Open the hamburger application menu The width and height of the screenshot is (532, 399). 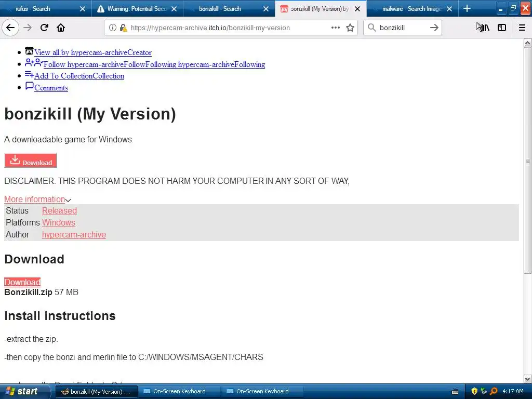tap(522, 28)
